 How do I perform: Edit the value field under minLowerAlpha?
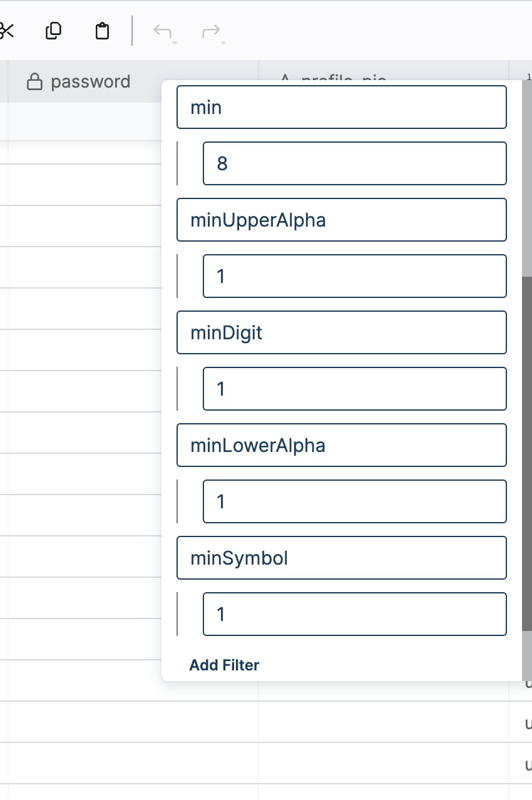[x=354, y=501]
